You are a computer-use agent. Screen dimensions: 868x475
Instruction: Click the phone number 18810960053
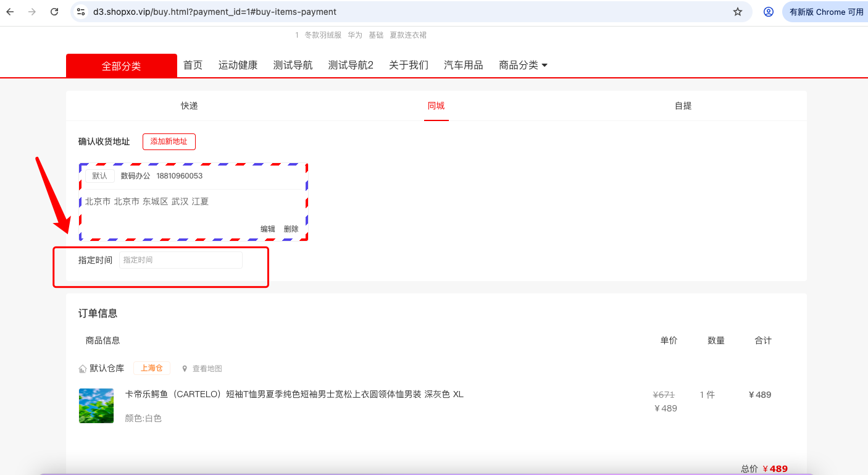coord(180,176)
